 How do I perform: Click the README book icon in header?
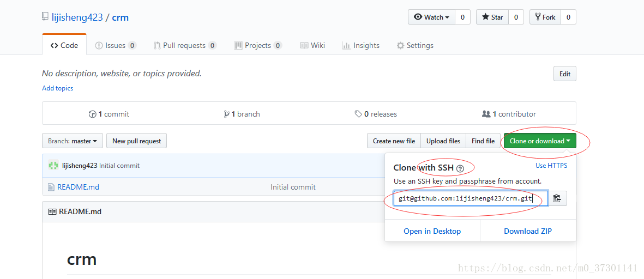tap(52, 212)
